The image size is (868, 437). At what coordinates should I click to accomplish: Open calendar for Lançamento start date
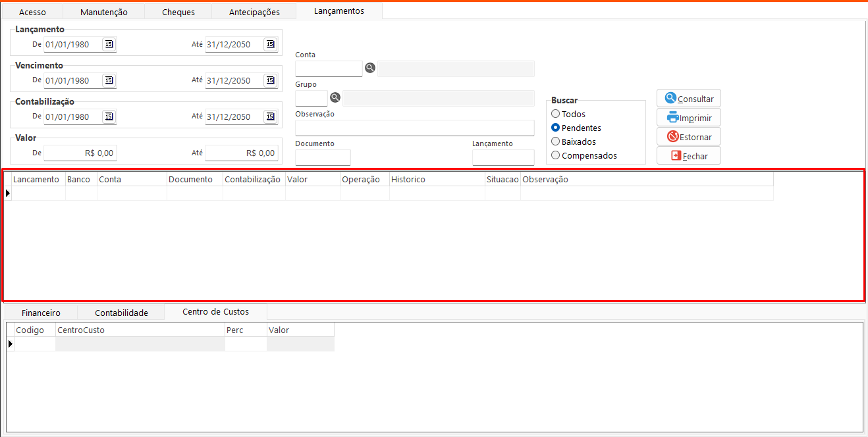click(x=109, y=44)
